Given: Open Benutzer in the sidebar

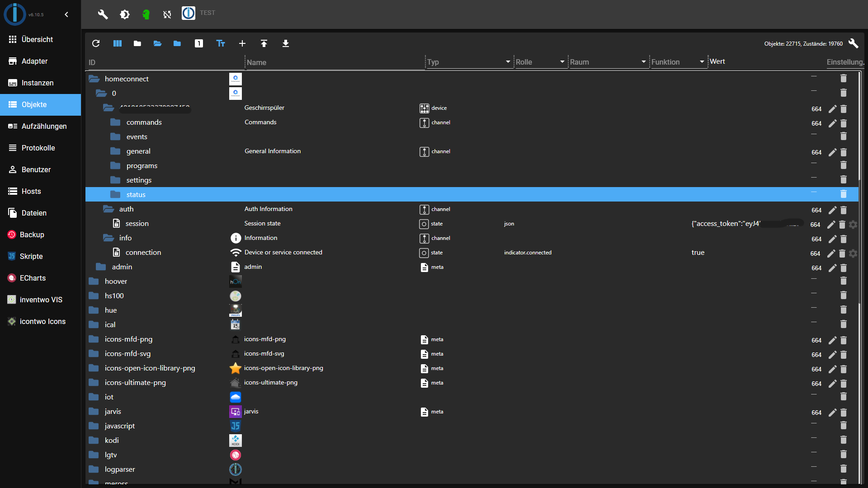Looking at the screenshot, I should [41, 169].
